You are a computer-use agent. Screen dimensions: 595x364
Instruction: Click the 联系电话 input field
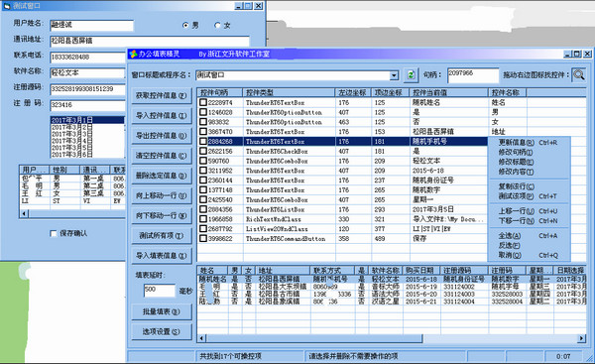click(88, 58)
